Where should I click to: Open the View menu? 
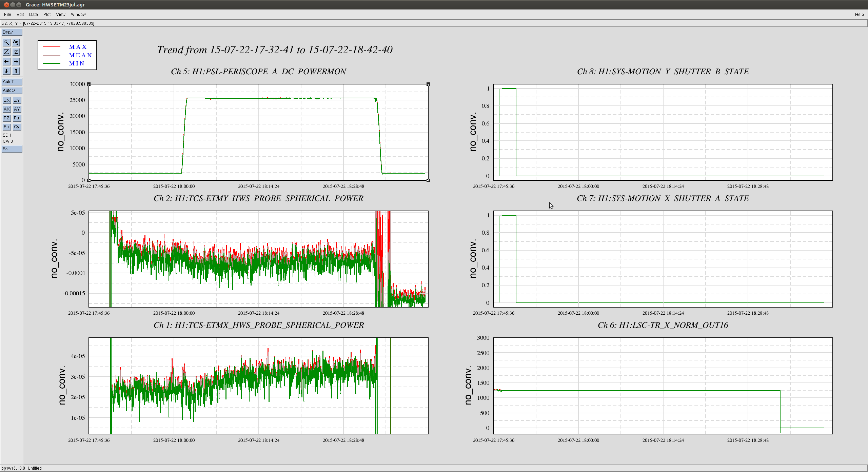click(61, 15)
